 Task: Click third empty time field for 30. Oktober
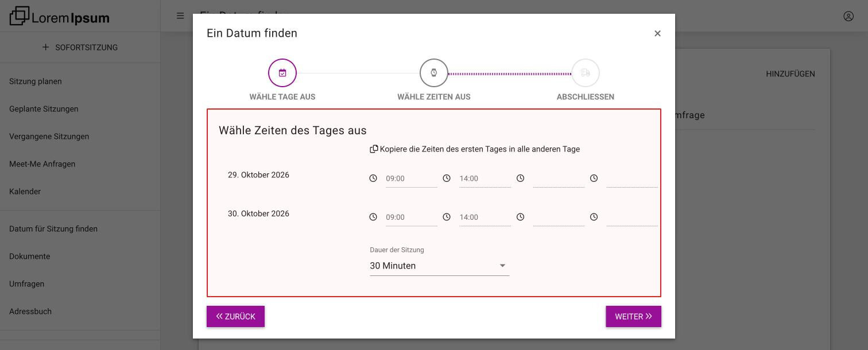point(559,217)
